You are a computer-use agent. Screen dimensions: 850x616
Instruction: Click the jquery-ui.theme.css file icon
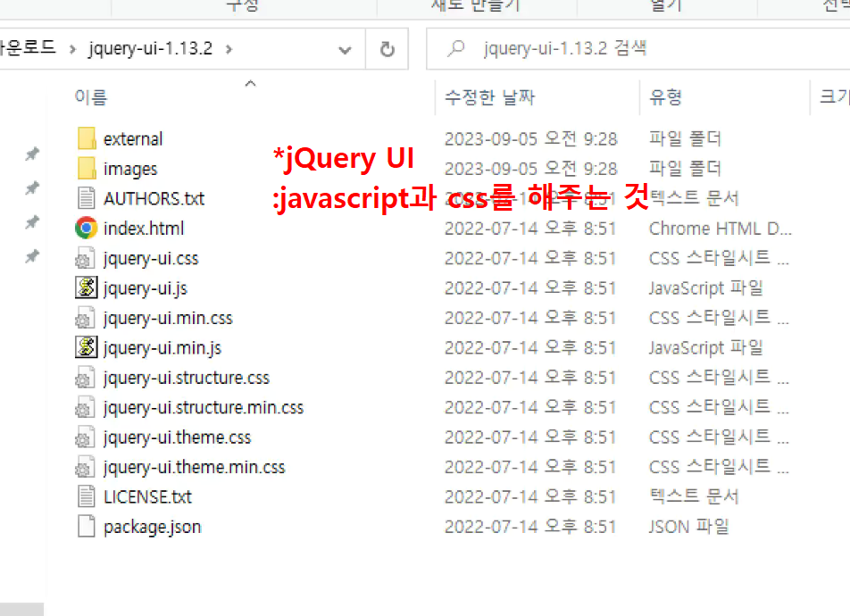coord(85,437)
